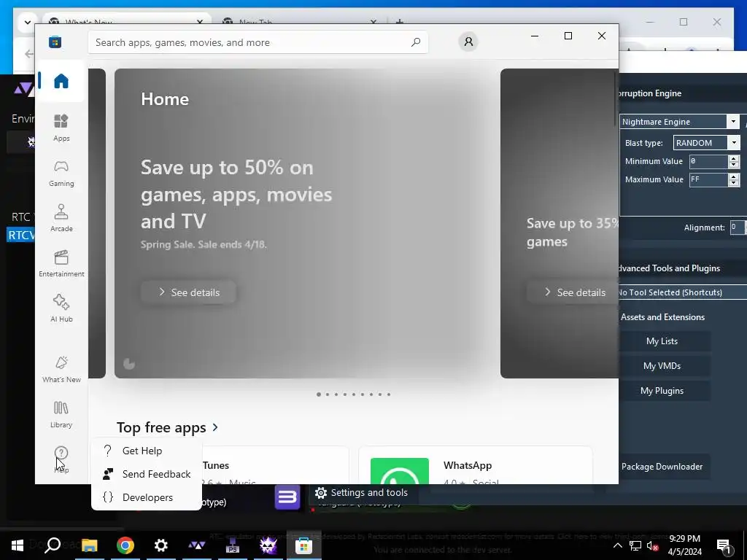Open the AI Hub section
Image resolution: width=747 pixels, height=560 pixels.
tap(61, 308)
